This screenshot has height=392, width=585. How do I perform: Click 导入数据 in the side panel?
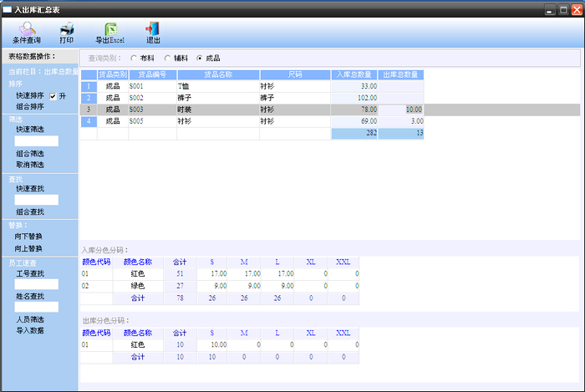point(29,330)
